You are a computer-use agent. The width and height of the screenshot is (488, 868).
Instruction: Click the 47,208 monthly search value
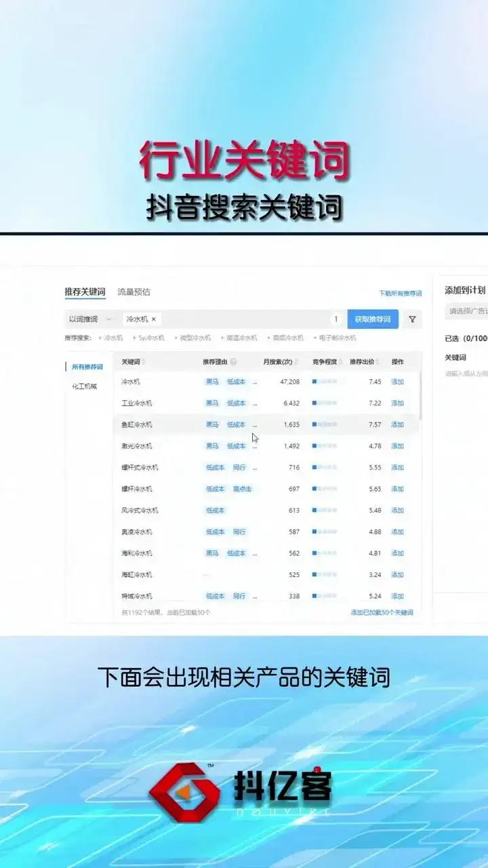(289, 382)
